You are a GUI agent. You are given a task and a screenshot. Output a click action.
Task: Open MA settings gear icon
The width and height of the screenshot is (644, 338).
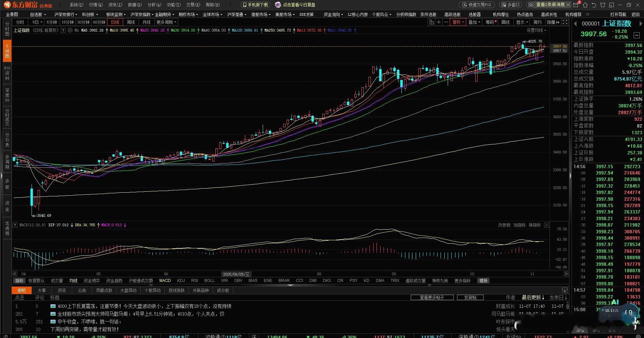pyautogui.click(x=70, y=30)
